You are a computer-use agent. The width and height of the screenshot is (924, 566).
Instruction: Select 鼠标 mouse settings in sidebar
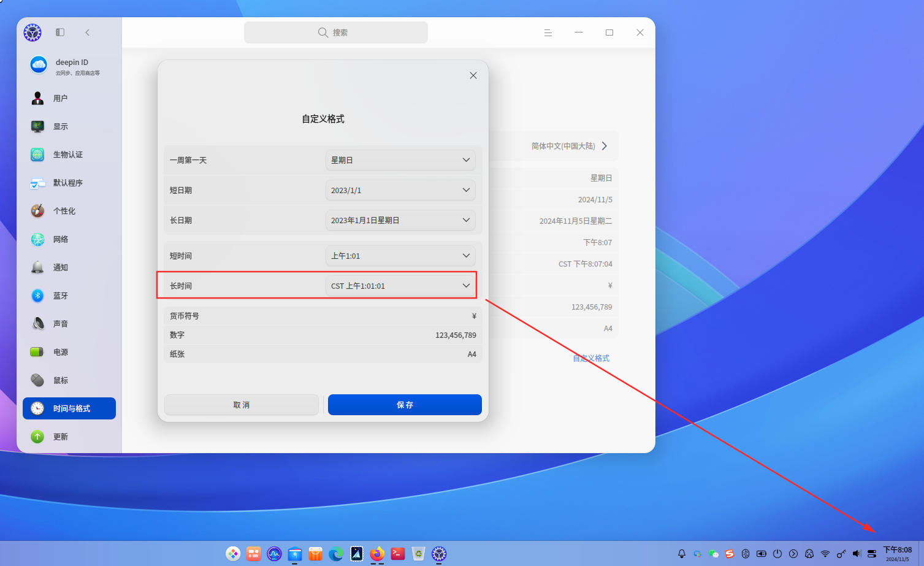click(x=69, y=380)
